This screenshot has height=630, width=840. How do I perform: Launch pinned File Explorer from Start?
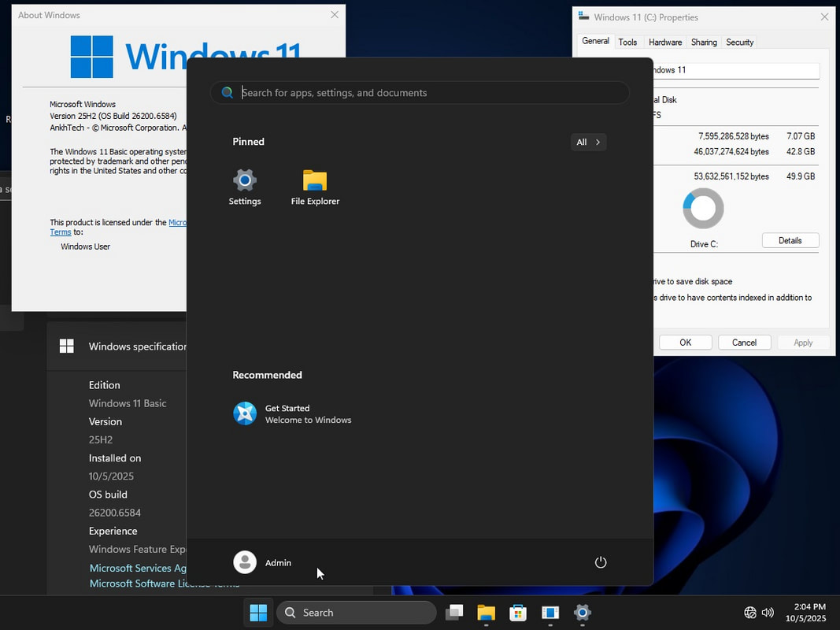(315, 187)
